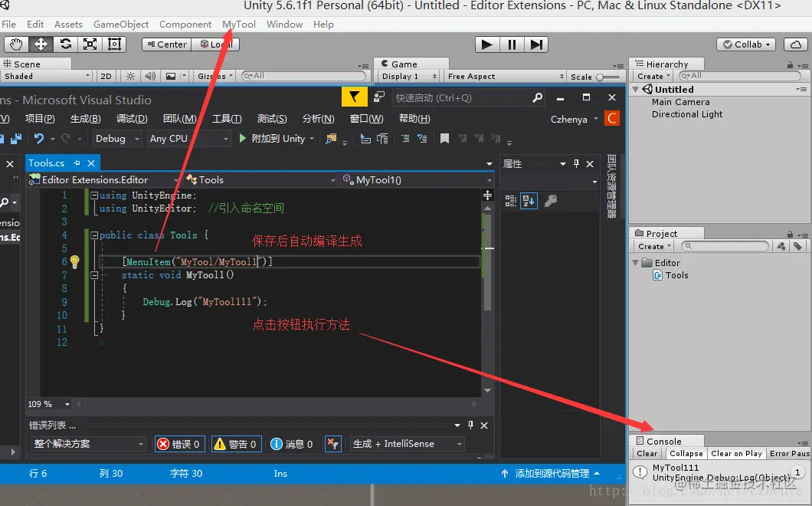Toggle bookmark icon in Visual Studio toolbar
Viewport: 812px width, 506px height.
pyautogui.click(x=444, y=139)
